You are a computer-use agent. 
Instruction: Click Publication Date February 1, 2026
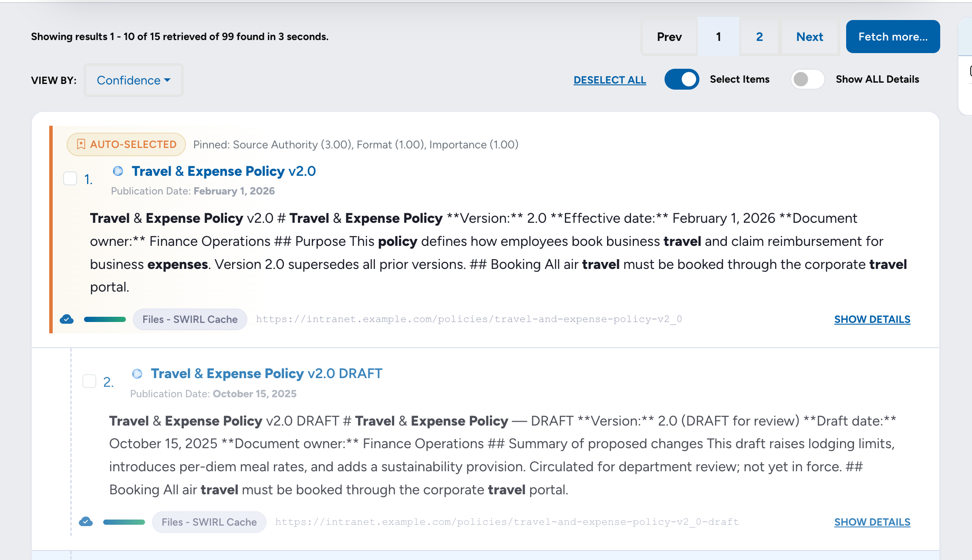[193, 191]
